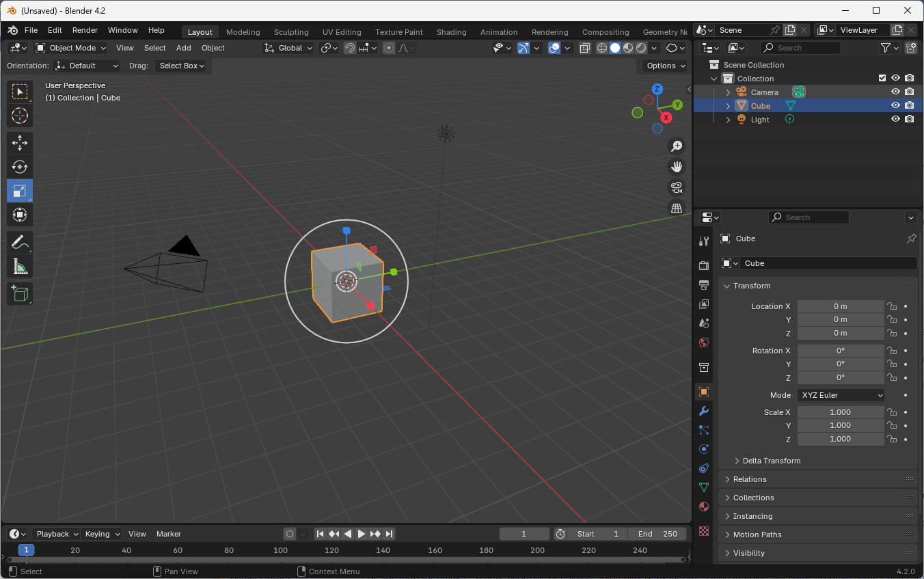Open the View Layer properties tab
The image size is (924, 579).
(704, 304)
